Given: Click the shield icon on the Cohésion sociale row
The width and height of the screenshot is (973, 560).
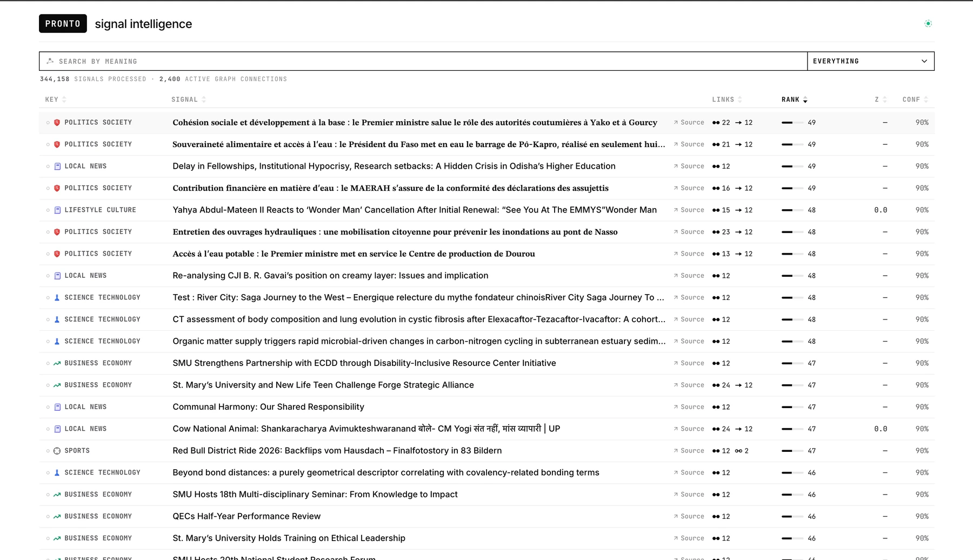Looking at the screenshot, I should 57,123.
